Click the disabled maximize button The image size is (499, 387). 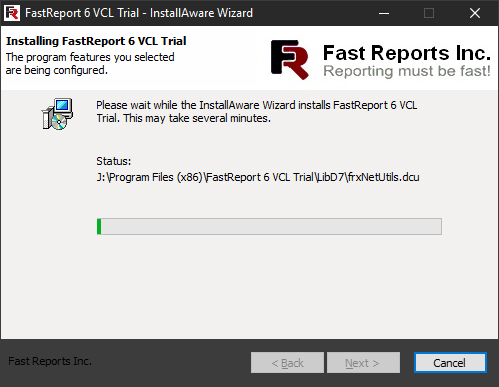429,13
